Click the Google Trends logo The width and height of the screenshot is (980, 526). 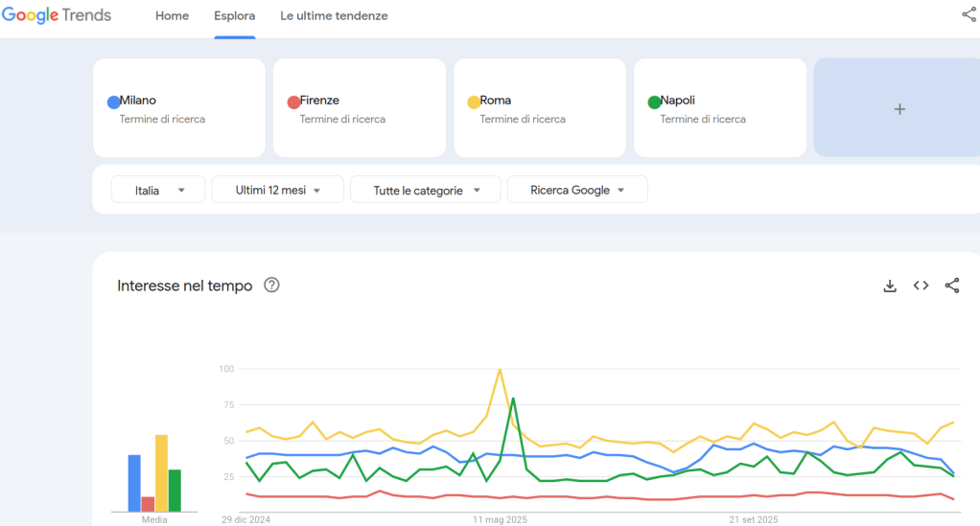57,15
